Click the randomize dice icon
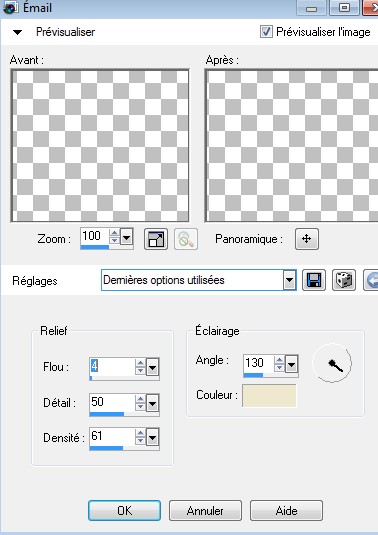The height and width of the screenshot is (535, 378). click(344, 280)
